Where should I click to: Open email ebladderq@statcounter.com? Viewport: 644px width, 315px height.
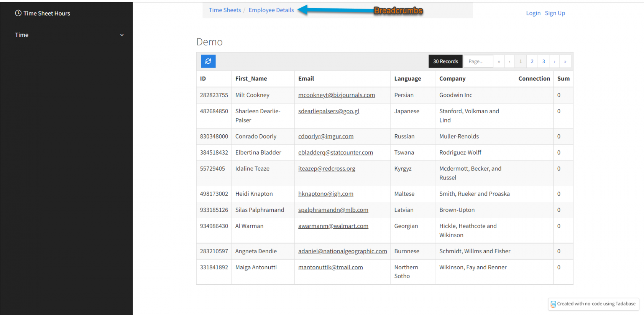pyautogui.click(x=335, y=153)
